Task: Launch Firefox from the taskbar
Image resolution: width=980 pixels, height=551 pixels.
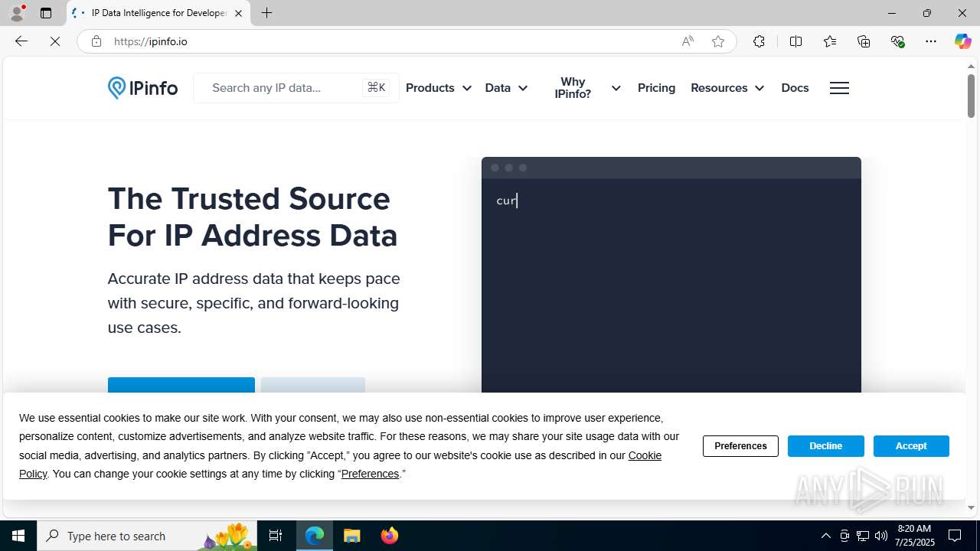Action: (x=390, y=536)
